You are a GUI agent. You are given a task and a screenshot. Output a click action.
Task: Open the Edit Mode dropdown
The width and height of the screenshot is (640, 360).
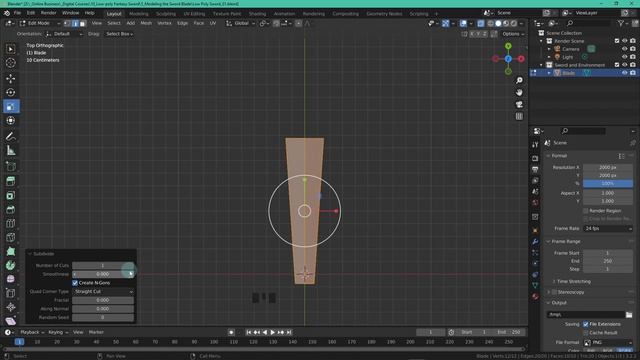[x=40, y=23]
